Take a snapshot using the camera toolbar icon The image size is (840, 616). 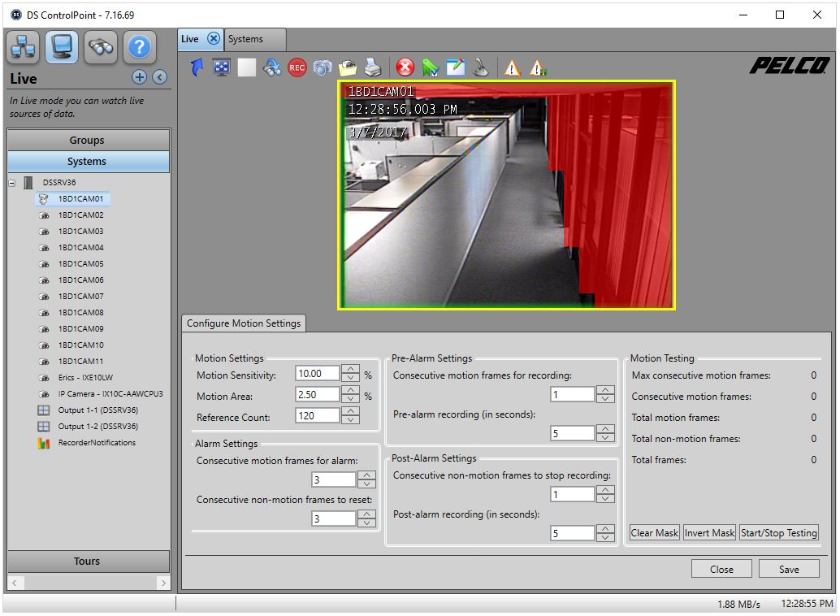[323, 67]
